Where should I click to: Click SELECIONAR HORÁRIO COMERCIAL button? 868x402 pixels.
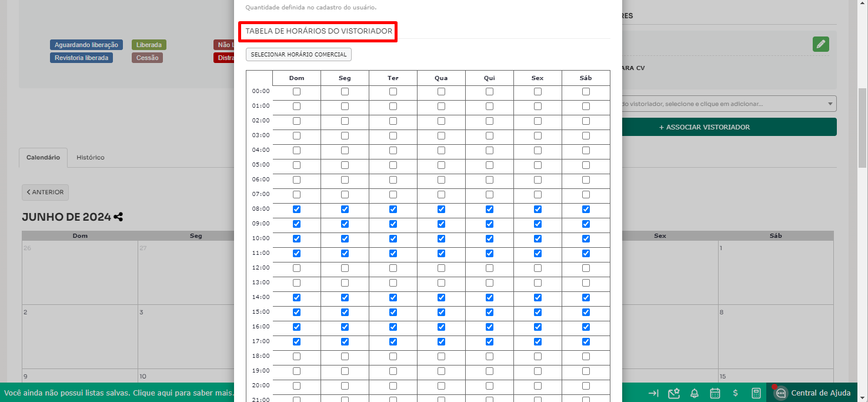pos(299,54)
